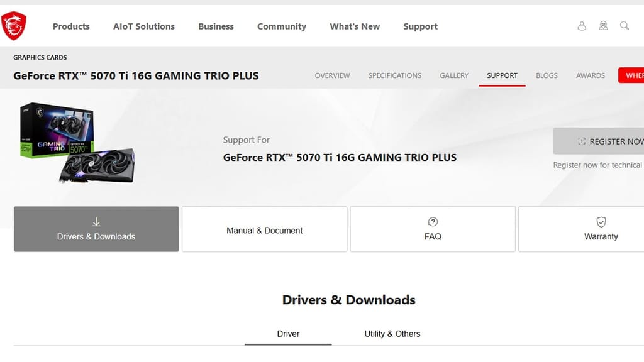
Task: Click the 'Register now for technical' text
Action: pos(597,165)
